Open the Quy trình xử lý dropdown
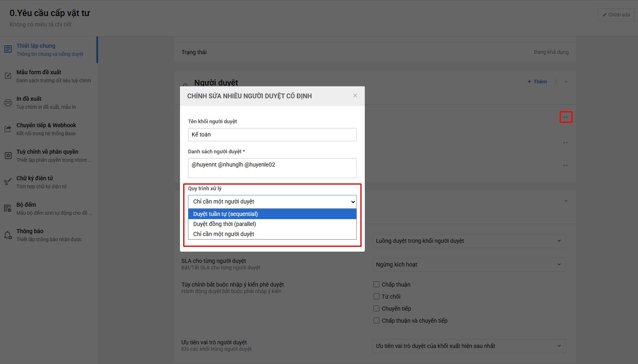638x364 pixels. pos(272,201)
